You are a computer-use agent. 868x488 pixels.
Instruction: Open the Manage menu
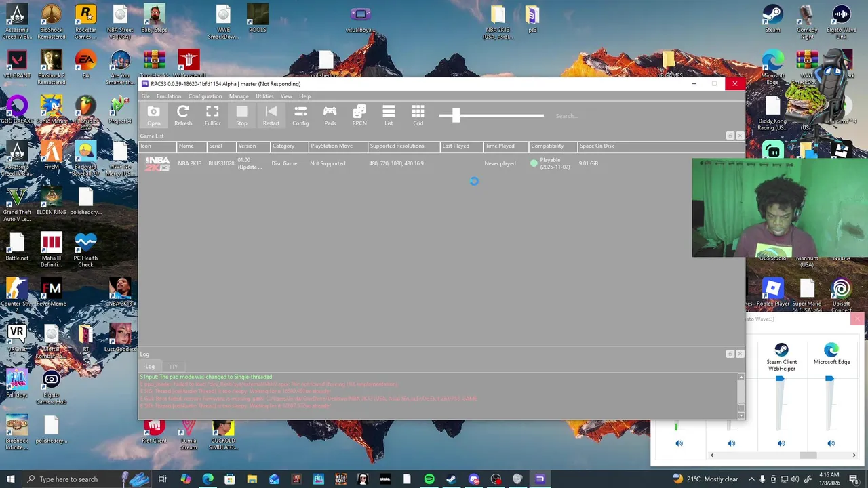point(239,96)
